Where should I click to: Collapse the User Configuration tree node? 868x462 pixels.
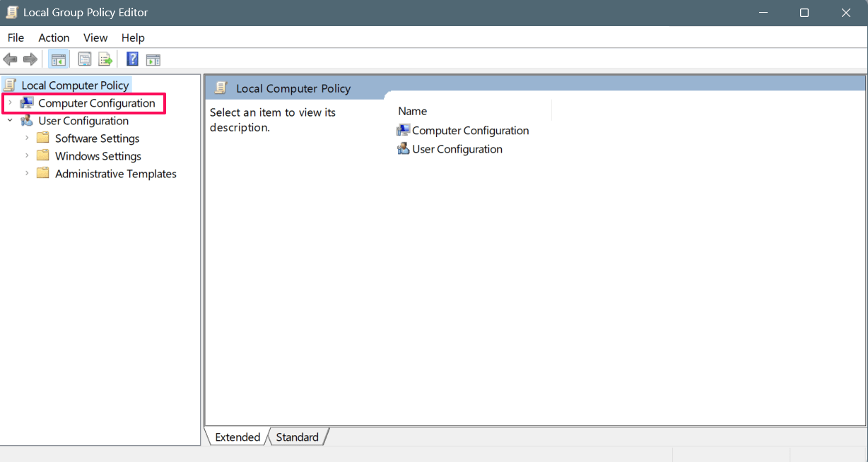[10, 121]
